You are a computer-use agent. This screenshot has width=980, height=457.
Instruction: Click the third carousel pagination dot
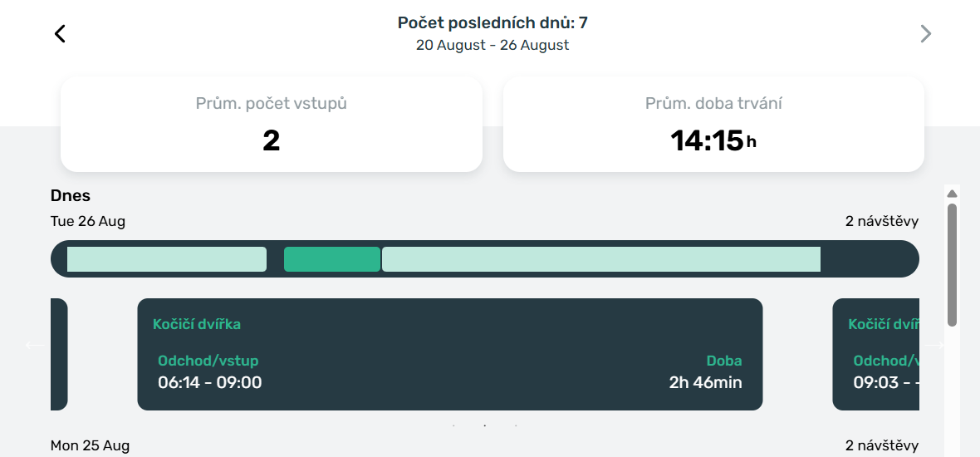(x=516, y=425)
